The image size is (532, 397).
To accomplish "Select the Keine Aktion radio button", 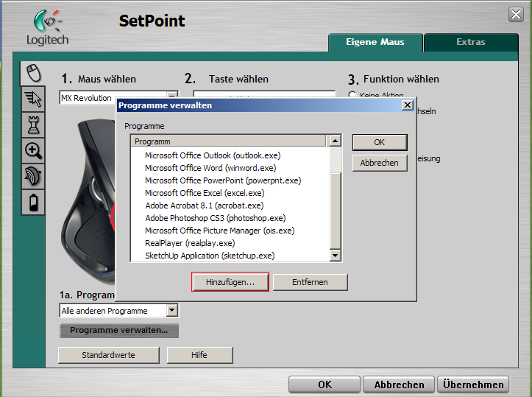I will click(352, 95).
